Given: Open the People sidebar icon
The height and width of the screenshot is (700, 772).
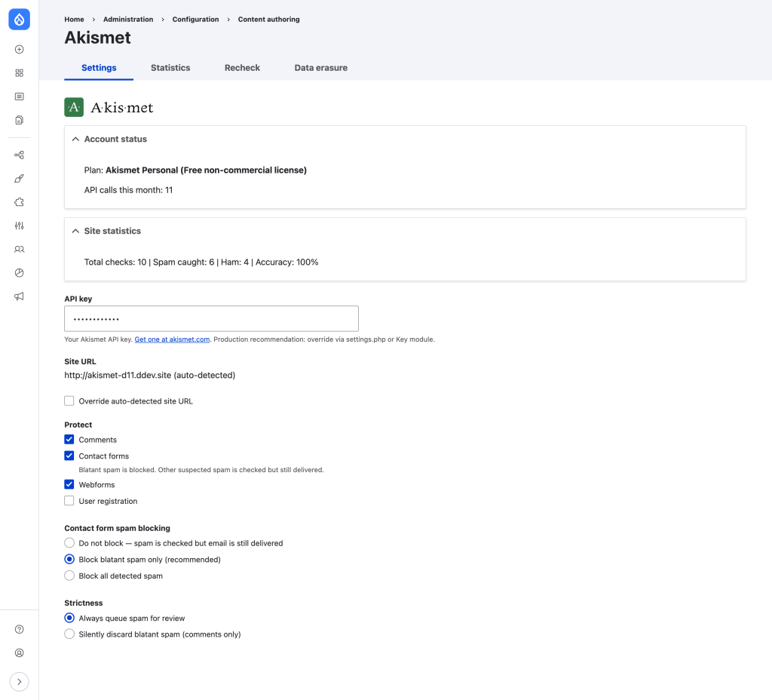Looking at the screenshot, I should [x=19, y=249].
